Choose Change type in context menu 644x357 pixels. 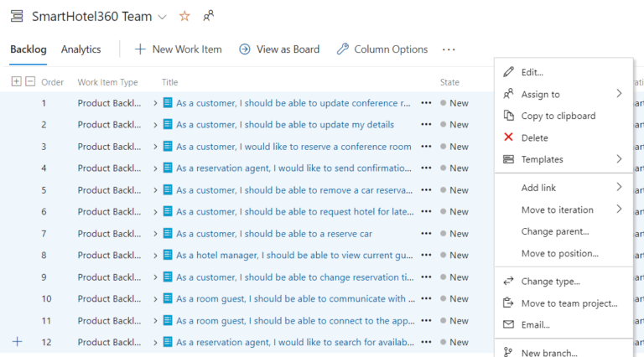tap(550, 282)
